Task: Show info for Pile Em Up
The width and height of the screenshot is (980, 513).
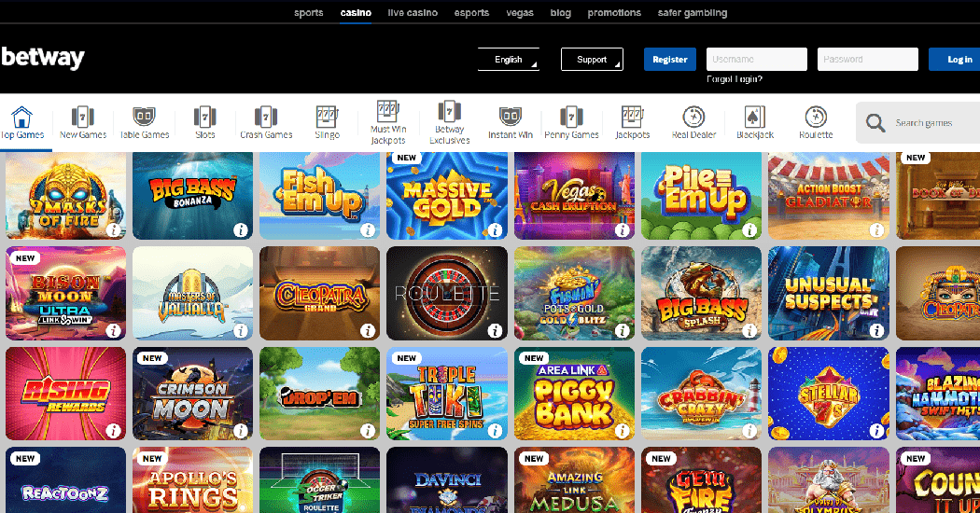Action: coord(749,230)
